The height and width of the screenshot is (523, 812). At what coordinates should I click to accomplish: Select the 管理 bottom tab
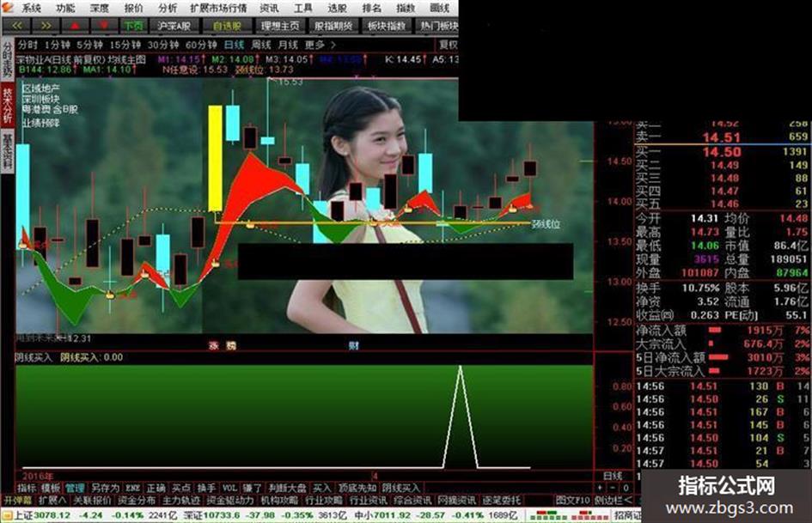75,488
